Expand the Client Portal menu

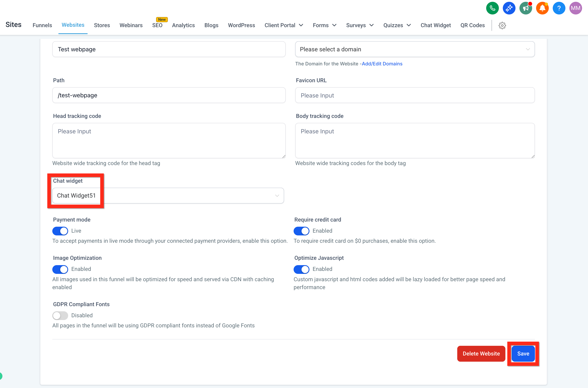click(284, 25)
